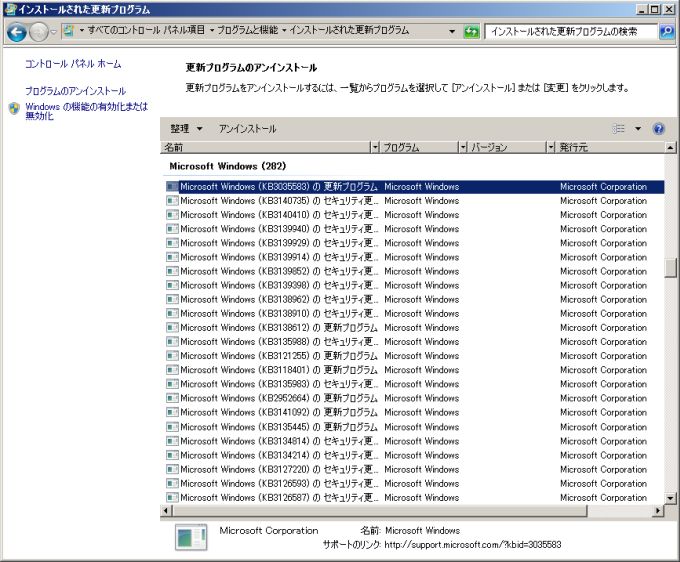The height and width of the screenshot is (562, 680).
Task: Click icon of KB3121255 update row
Action: [x=173, y=356]
